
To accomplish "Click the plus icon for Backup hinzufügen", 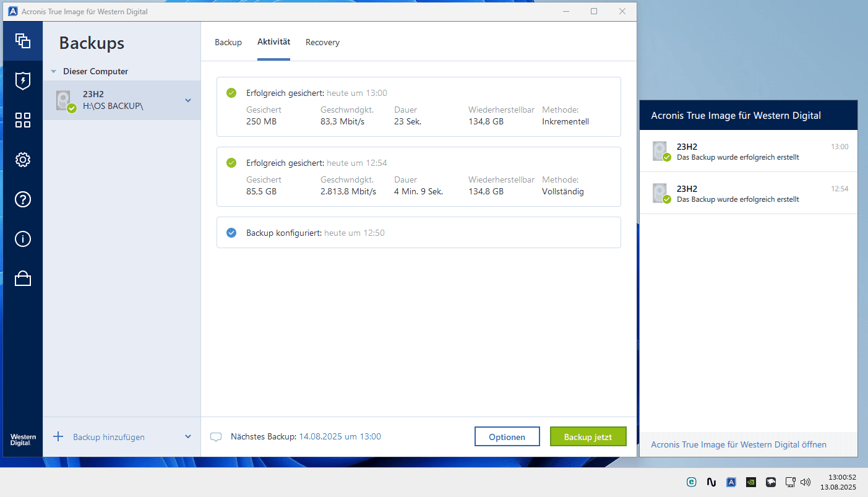I will (x=58, y=436).
